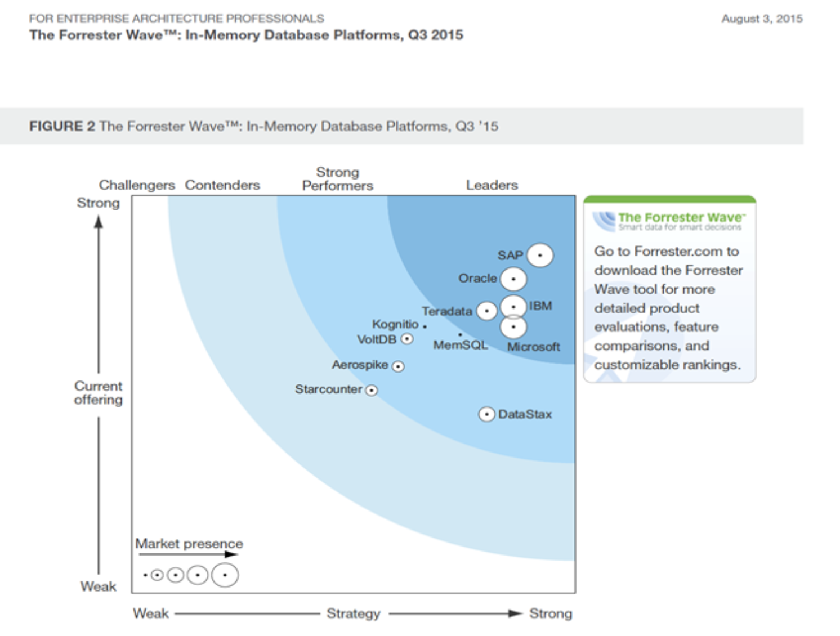Click the Contenders category heading
This screenshot has height=636, width=840.
222,185
